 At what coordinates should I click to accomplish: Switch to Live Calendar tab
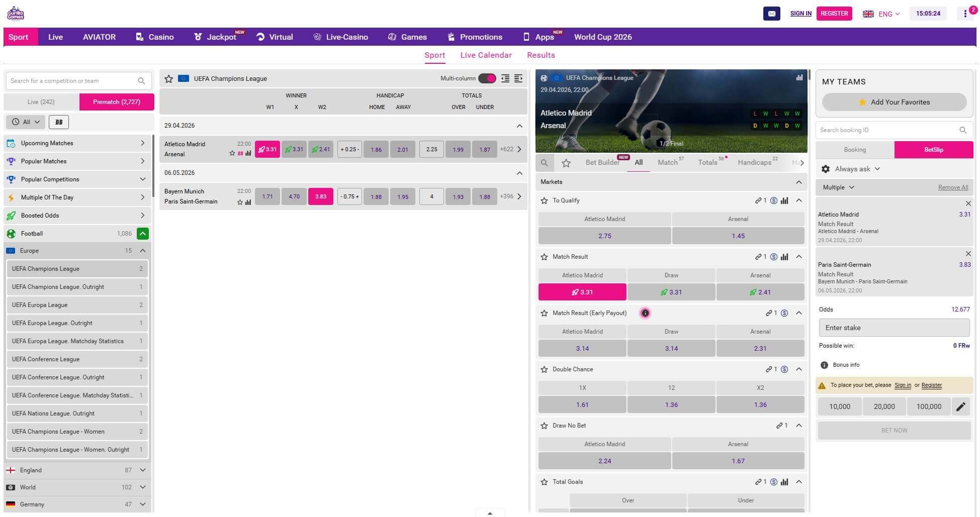[486, 55]
